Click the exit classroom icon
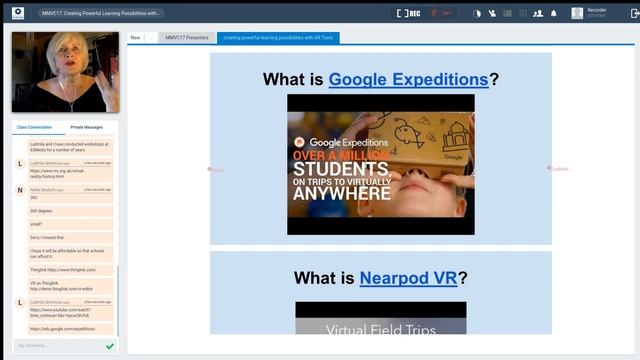Viewport: 640px width, 360px height. tap(635, 13)
